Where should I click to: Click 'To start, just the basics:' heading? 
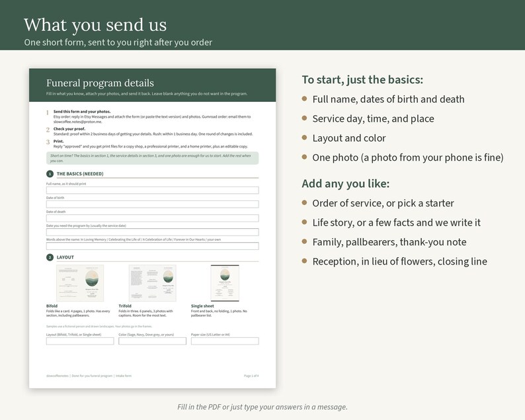pos(362,80)
